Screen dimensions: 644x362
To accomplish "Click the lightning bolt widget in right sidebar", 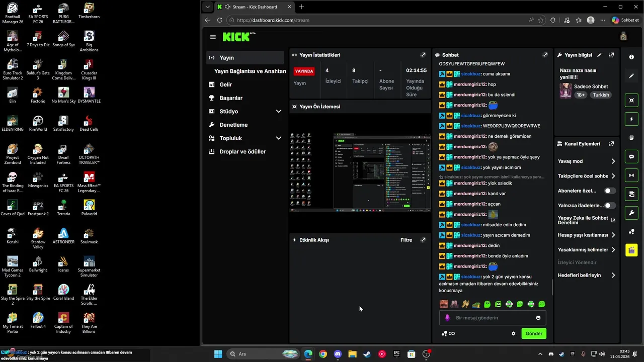I will coord(631,119).
